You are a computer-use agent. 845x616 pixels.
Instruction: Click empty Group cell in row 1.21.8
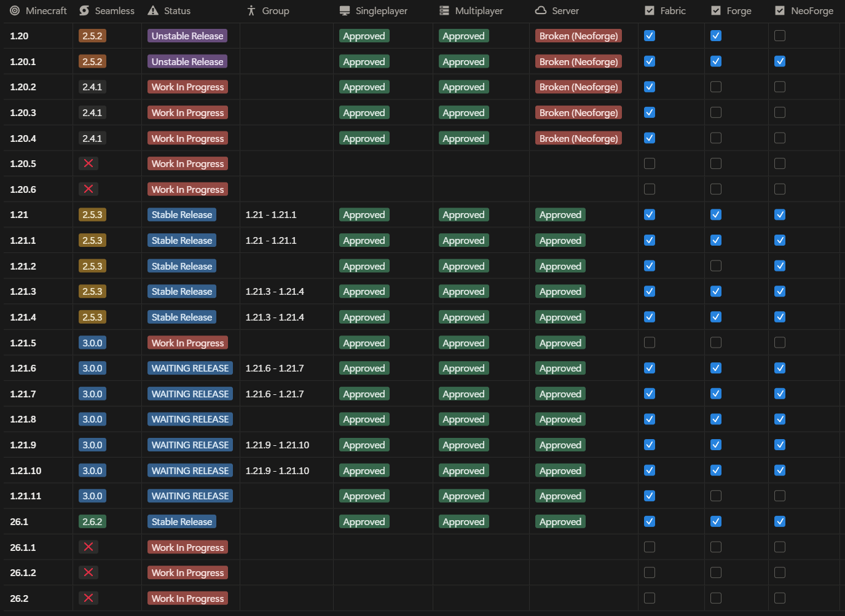286,419
